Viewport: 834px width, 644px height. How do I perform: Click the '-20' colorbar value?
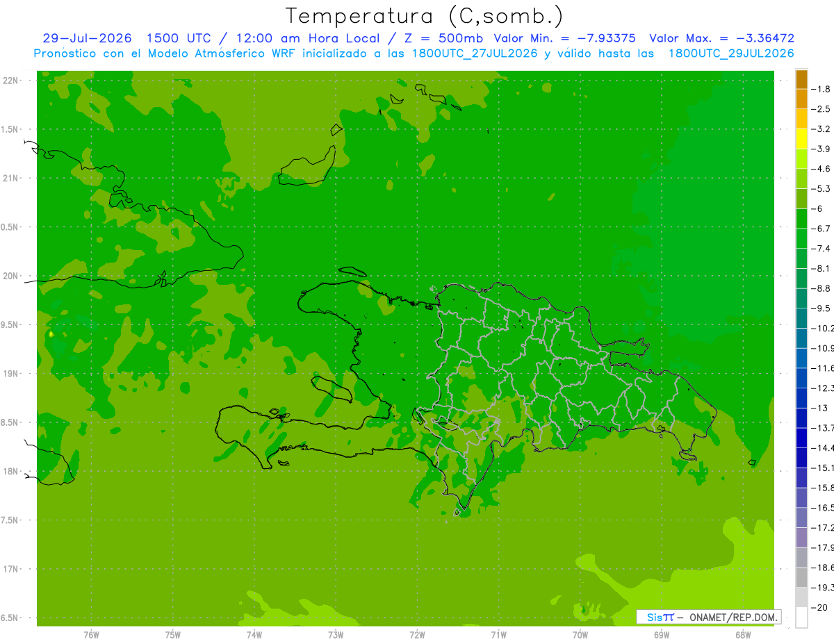[818, 607]
